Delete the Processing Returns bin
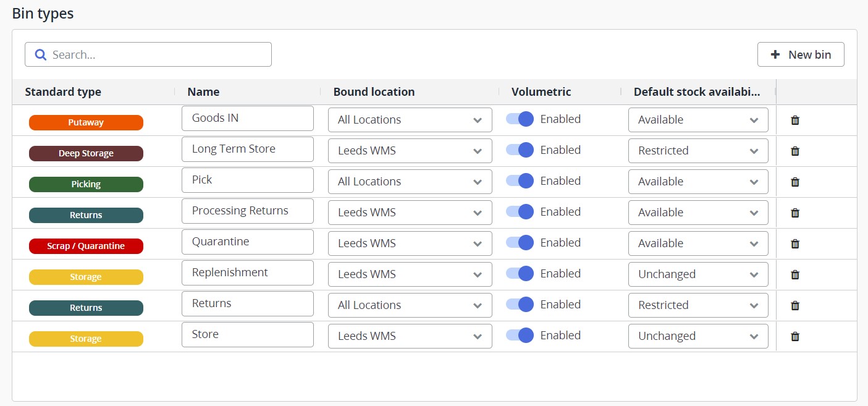Screen dimensions: 868x406 (795, 213)
